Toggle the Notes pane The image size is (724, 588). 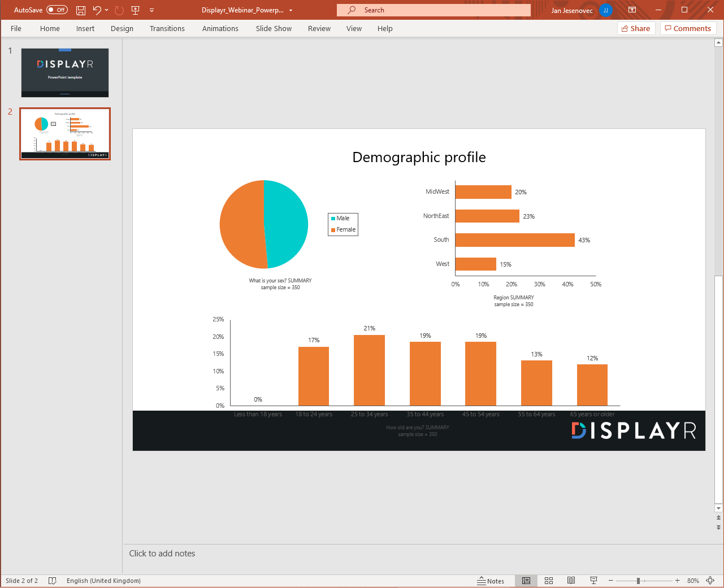pyautogui.click(x=491, y=581)
